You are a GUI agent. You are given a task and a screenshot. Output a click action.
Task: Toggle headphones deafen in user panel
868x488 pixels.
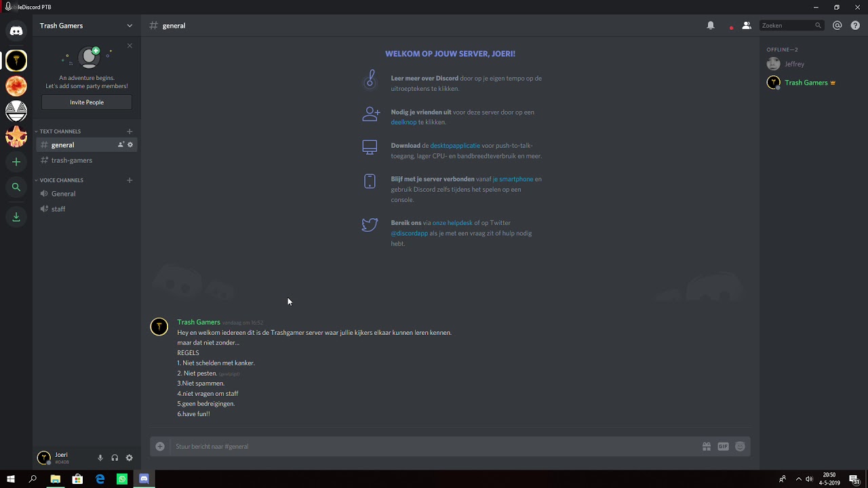click(x=115, y=458)
